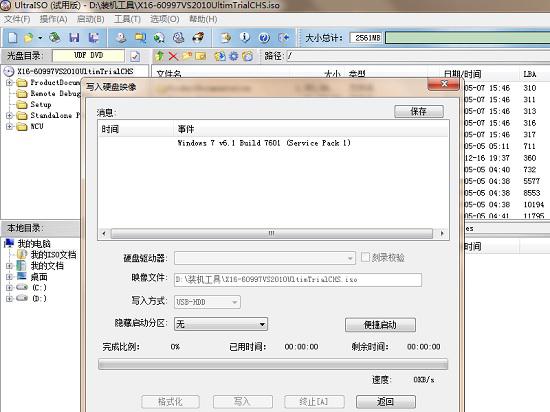Toggle the boot info checkmark beside UDF DVD
550x412 pixels.
pos(135,56)
